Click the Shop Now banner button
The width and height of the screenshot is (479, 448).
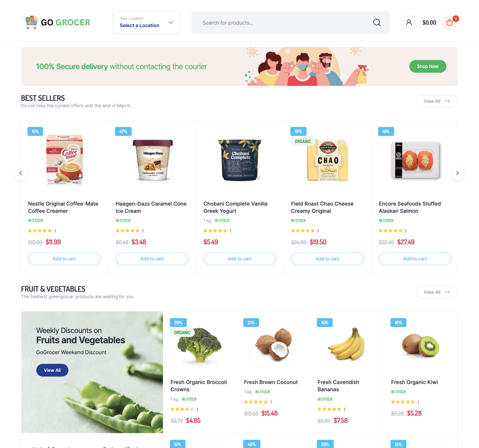pyautogui.click(x=428, y=66)
